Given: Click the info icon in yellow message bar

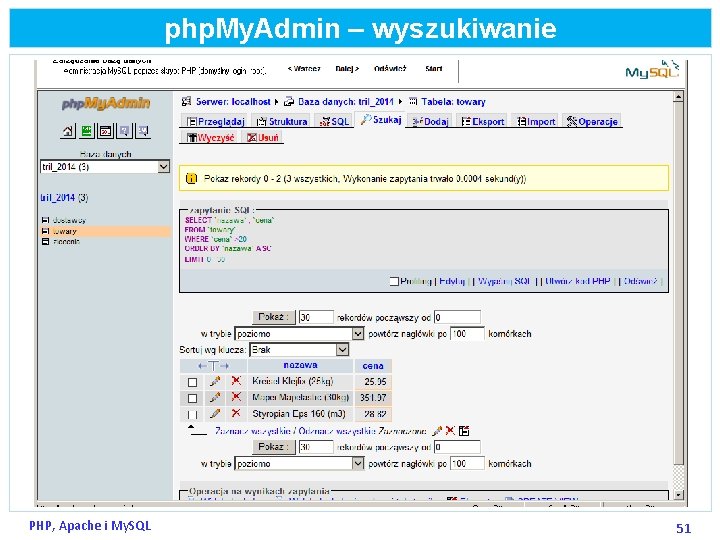Looking at the screenshot, I should click(191, 179).
